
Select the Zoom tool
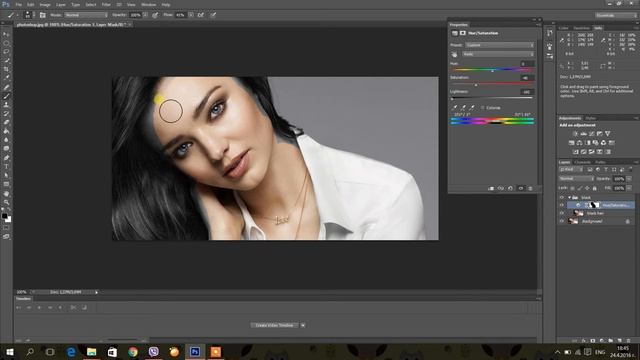click(6, 202)
